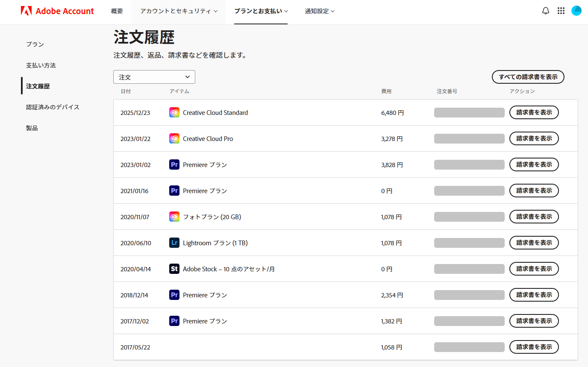Select 注文履歴 in the sidebar
The width and height of the screenshot is (588, 367).
coord(38,86)
